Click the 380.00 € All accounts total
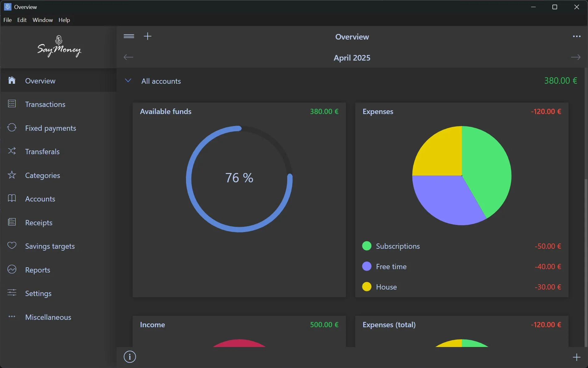Viewport: 588px width, 368px height. pos(560,81)
